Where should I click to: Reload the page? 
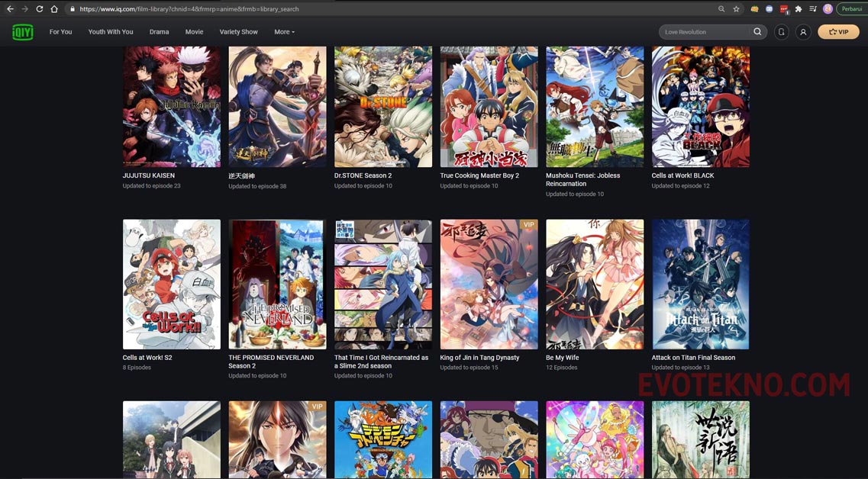[39, 9]
